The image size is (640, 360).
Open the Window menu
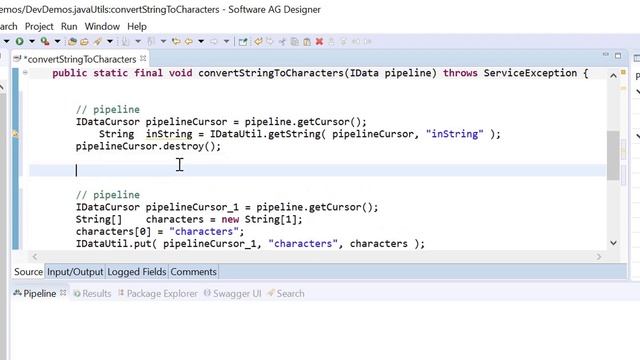pos(102,27)
